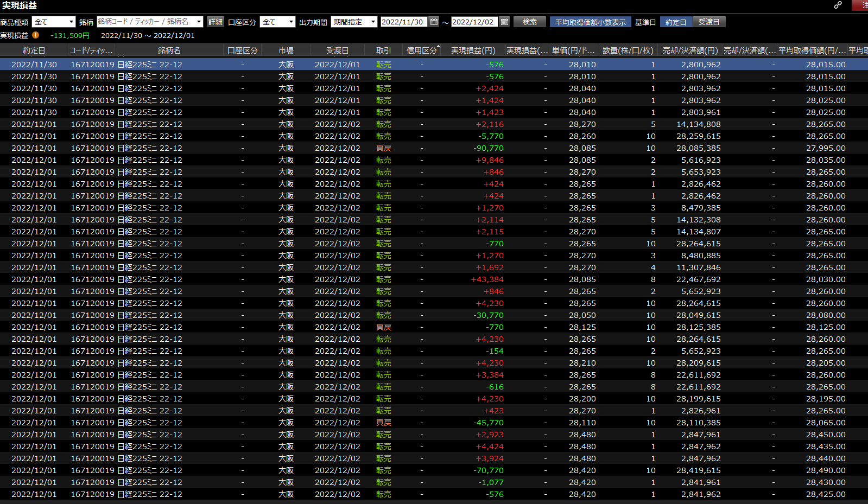Select 約定日 as the base date
This screenshot has height=504, width=868.
click(676, 22)
